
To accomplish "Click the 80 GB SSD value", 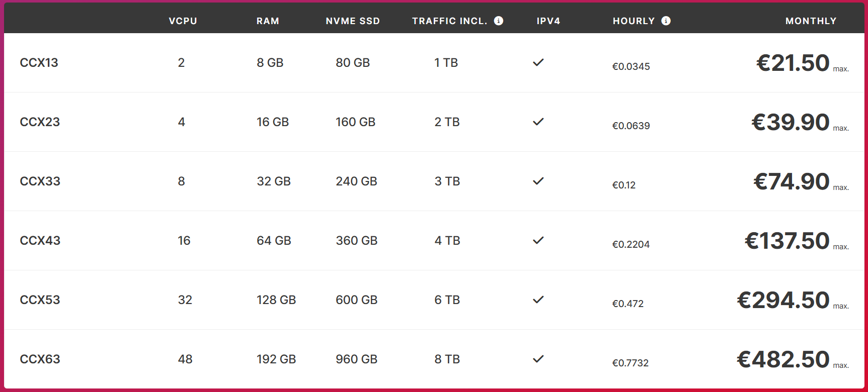I will 353,63.
